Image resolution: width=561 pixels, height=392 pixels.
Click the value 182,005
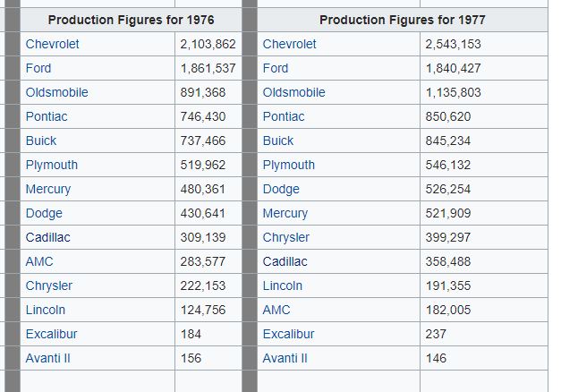point(448,310)
